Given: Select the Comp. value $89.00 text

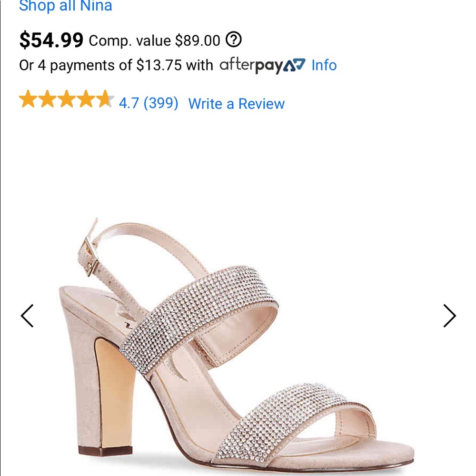Looking at the screenshot, I should pos(154,41).
